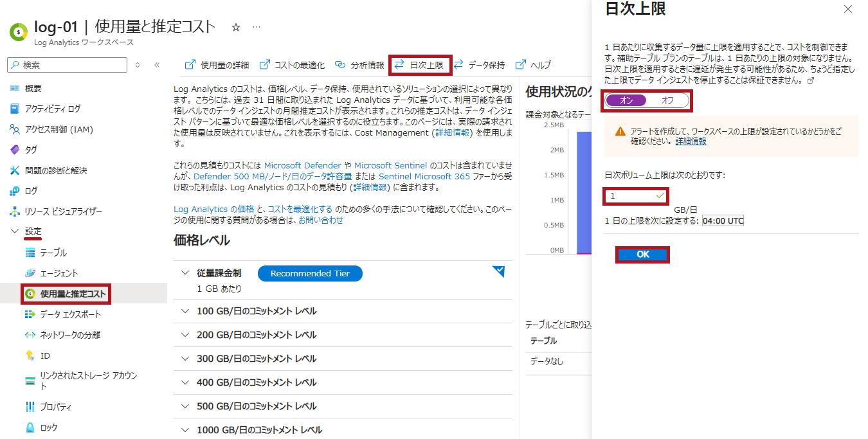Switch daily cap toggle to オン

click(x=626, y=100)
